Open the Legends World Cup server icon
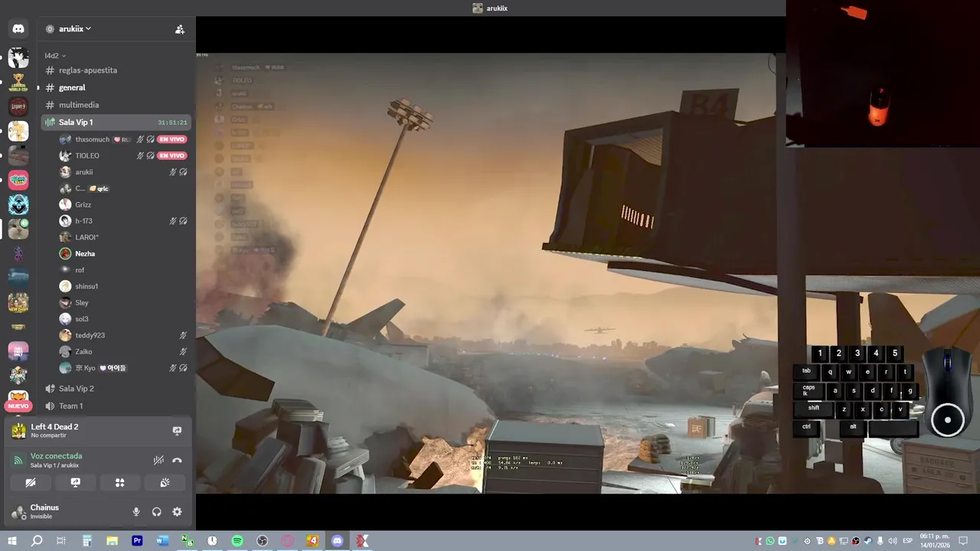The height and width of the screenshot is (551, 980). 18,82
